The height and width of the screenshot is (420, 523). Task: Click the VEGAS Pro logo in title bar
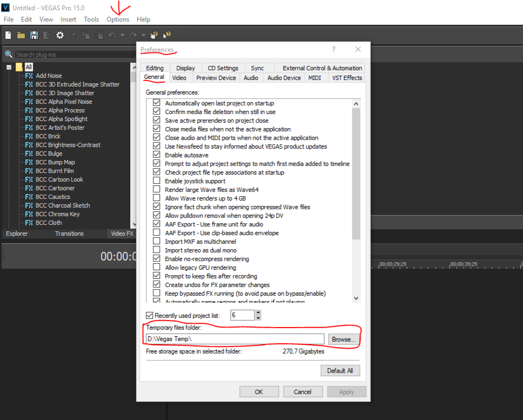(5, 8)
